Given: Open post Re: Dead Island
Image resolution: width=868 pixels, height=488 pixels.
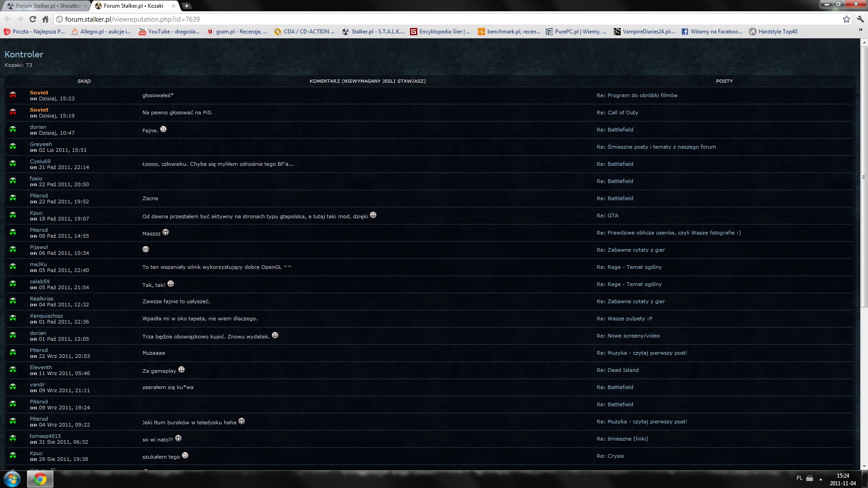Looking at the screenshot, I should click(618, 370).
